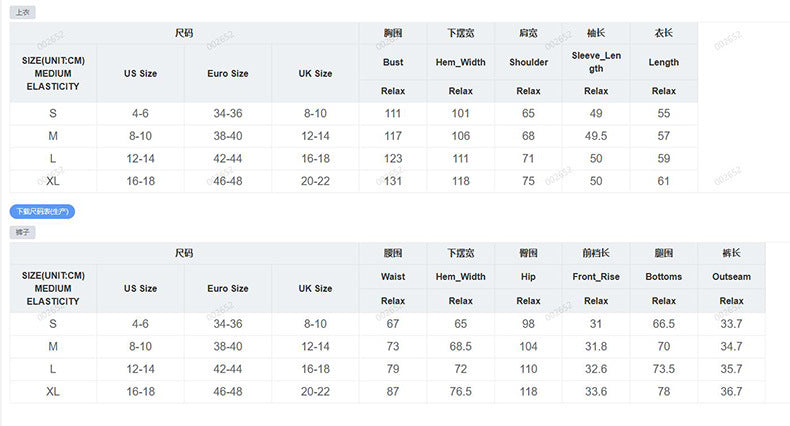
Task: Select the pants hem width value 76.5
Action: 460,391
